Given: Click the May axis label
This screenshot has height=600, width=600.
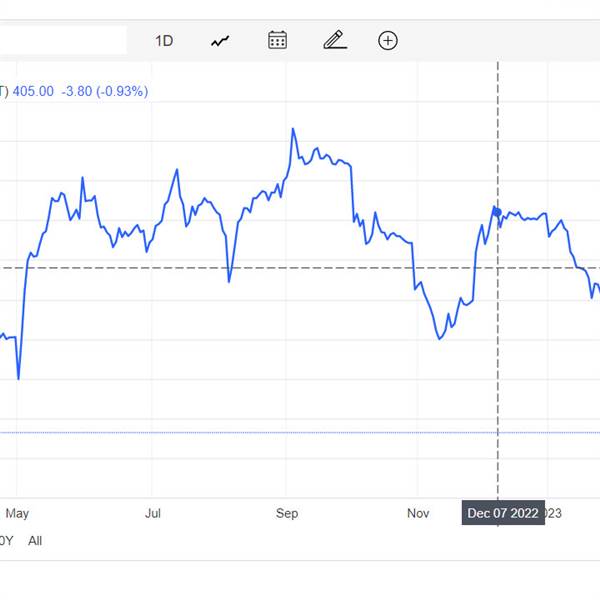Looking at the screenshot, I should [x=17, y=513].
